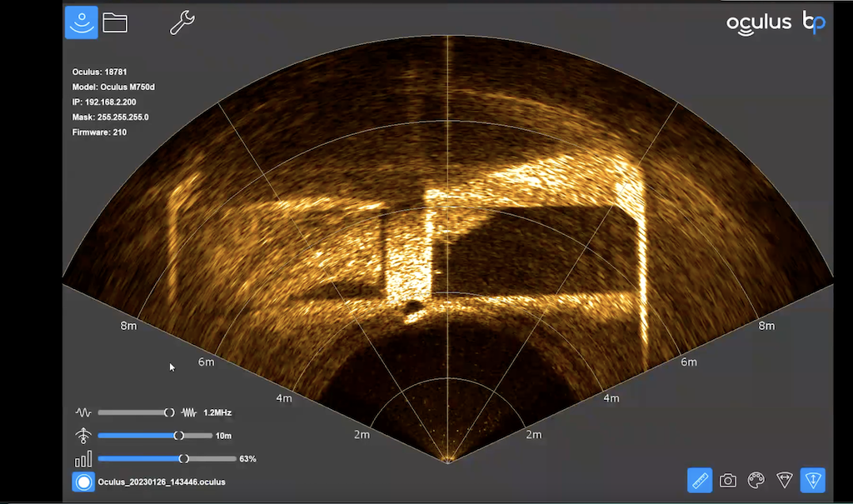Toggle vertical flip of sonar view
This screenshot has width=853, height=504.
click(x=813, y=480)
